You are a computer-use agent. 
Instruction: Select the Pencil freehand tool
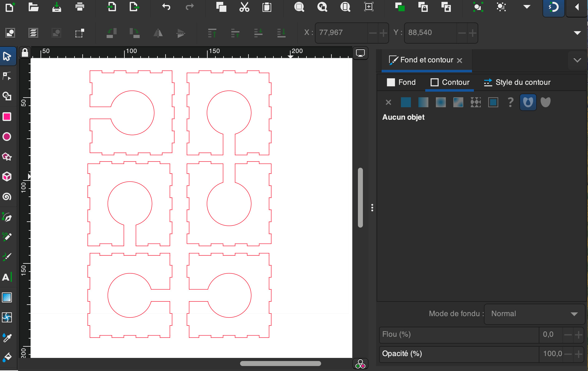point(7,237)
